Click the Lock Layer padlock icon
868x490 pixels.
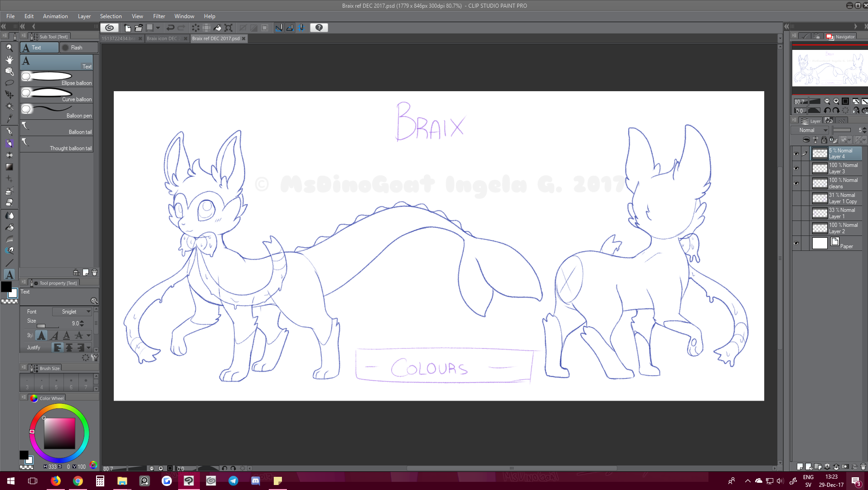pos(824,140)
